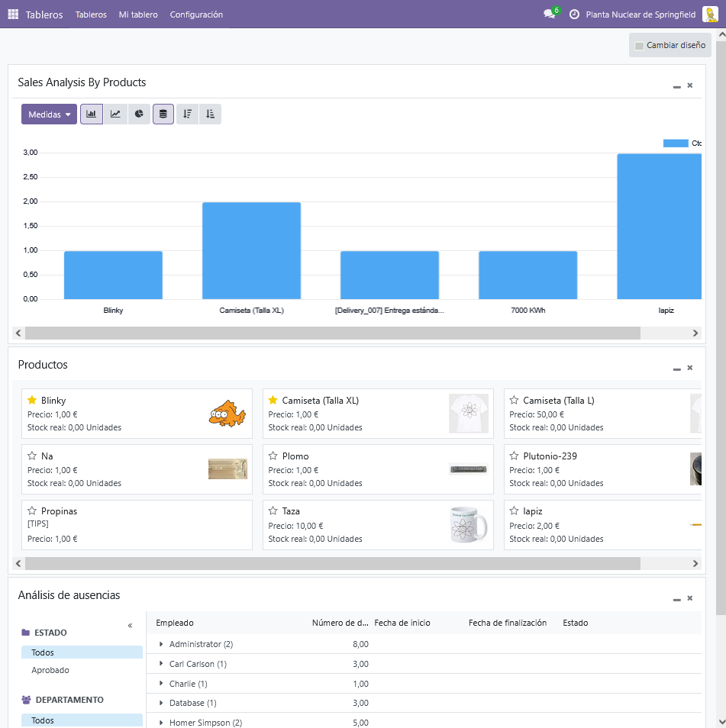Star the Taza product

(x=273, y=511)
